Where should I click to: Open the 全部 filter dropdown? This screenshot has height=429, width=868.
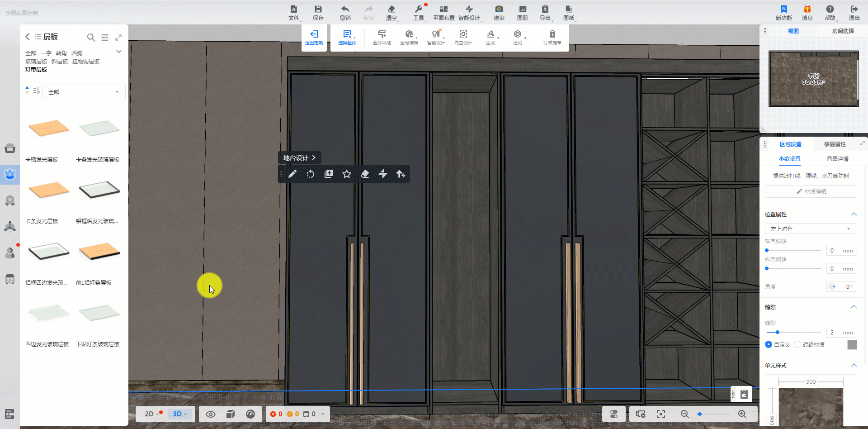click(84, 92)
